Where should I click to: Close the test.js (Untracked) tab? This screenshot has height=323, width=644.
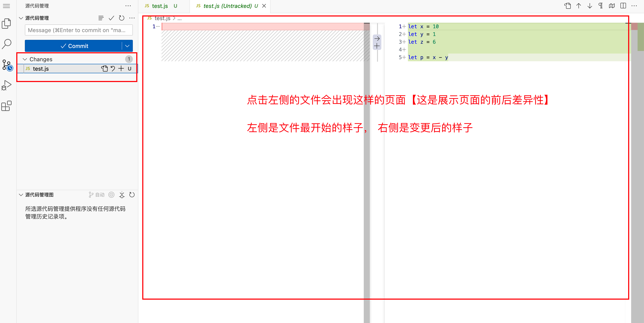click(x=264, y=6)
